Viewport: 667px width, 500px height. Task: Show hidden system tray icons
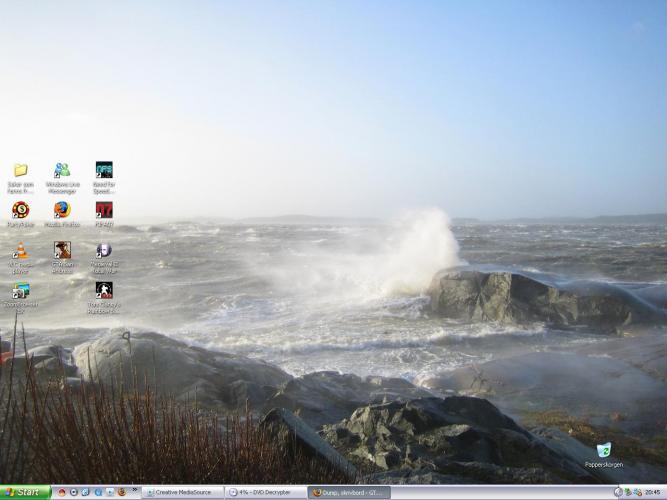[x=618, y=492]
